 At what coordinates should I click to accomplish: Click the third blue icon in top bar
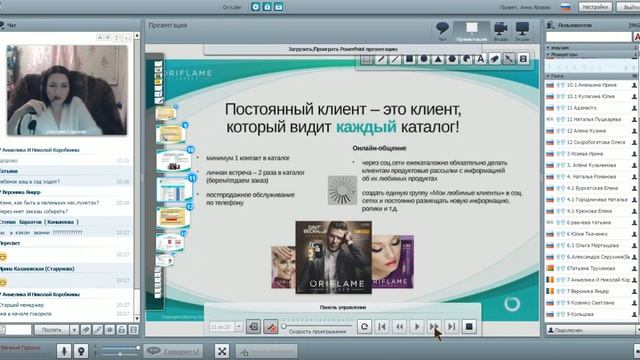(278, 7)
